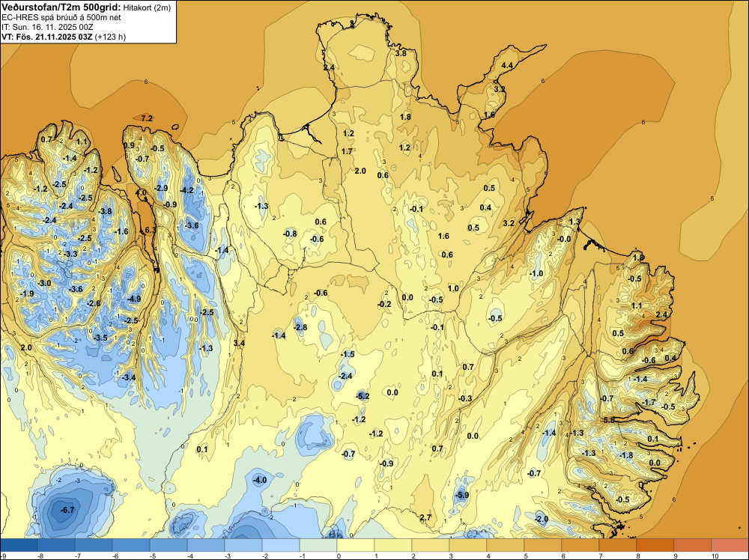The image size is (749, 560).
Task: Click the legend scale label "10"
Action: coord(715,556)
